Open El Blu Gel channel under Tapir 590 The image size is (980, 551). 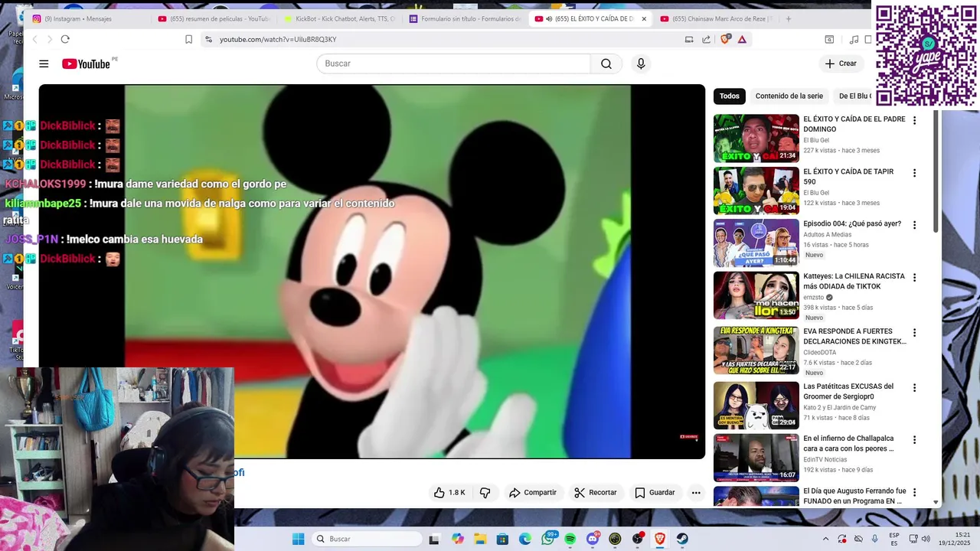click(816, 193)
